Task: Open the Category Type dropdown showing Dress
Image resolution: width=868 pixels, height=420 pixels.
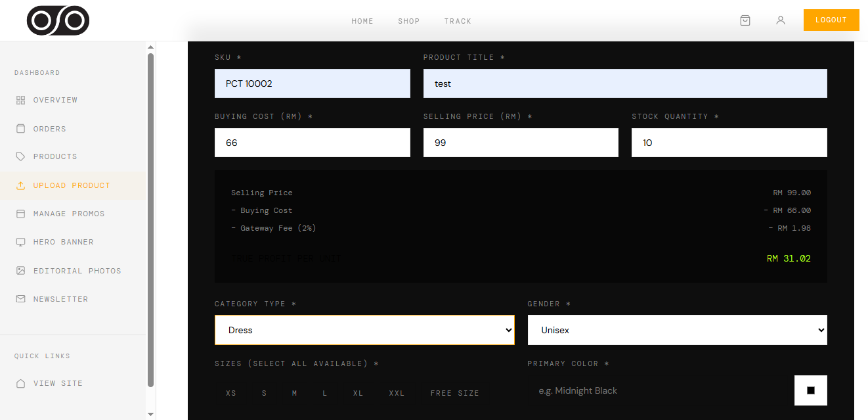Action: point(364,330)
